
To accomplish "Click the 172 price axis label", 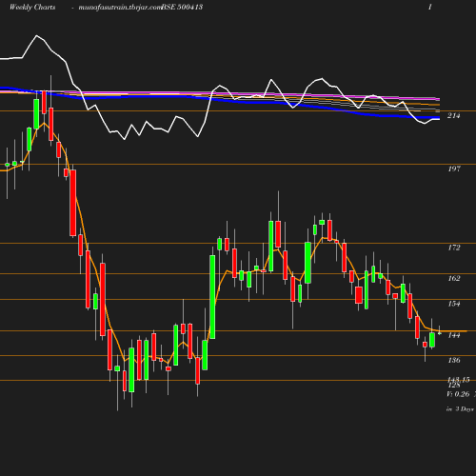I will click(x=454, y=248).
